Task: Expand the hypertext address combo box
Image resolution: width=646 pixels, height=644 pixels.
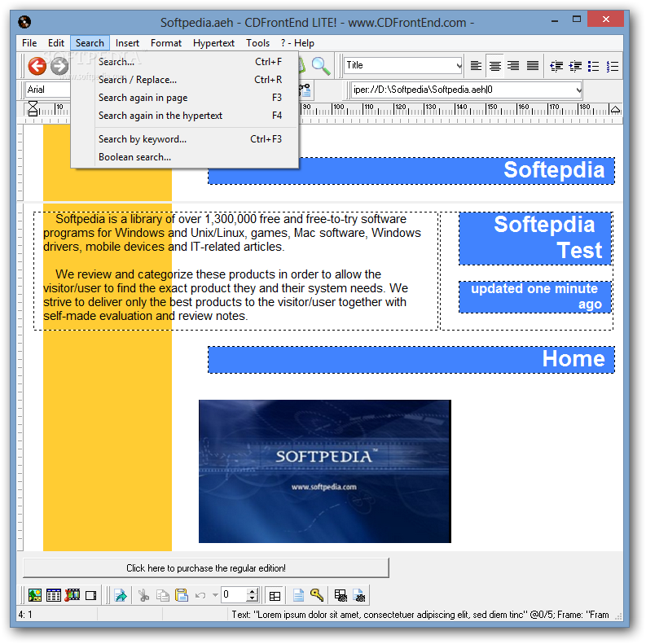Action: point(578,90)
